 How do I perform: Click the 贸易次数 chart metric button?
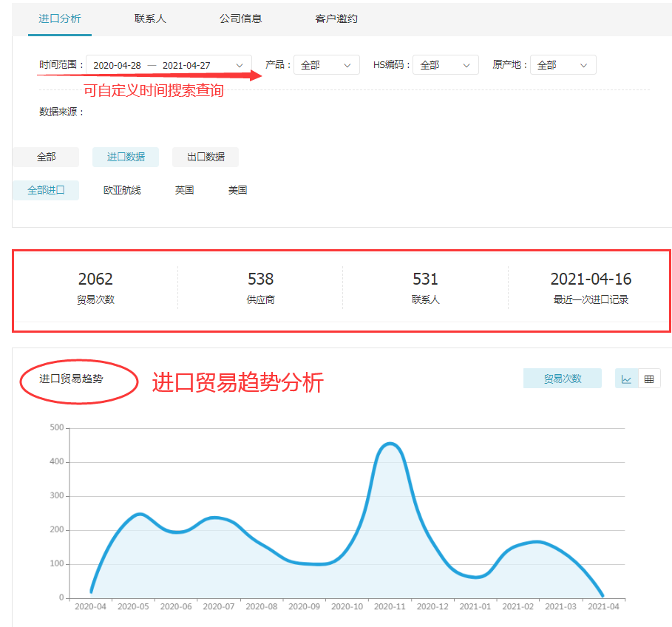[562, 379]
